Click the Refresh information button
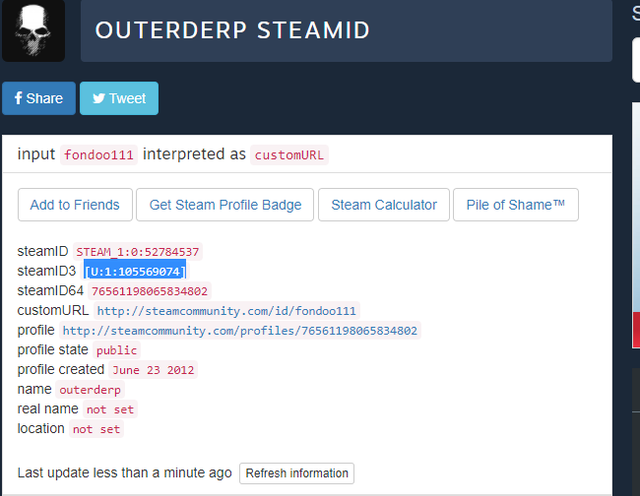Screen dimensions: 640x496 point(297,473)
